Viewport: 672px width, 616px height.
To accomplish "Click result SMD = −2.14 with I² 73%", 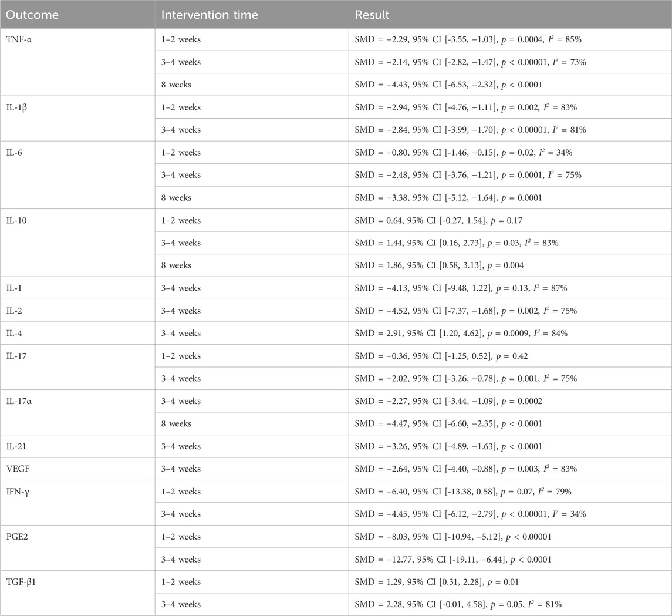I will (x=510, y=62).
